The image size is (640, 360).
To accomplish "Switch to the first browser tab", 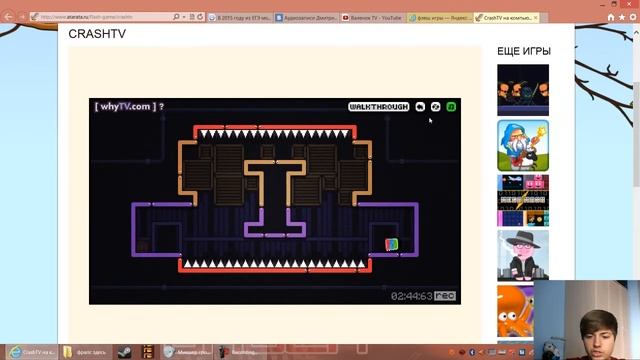I will (240, 18).
